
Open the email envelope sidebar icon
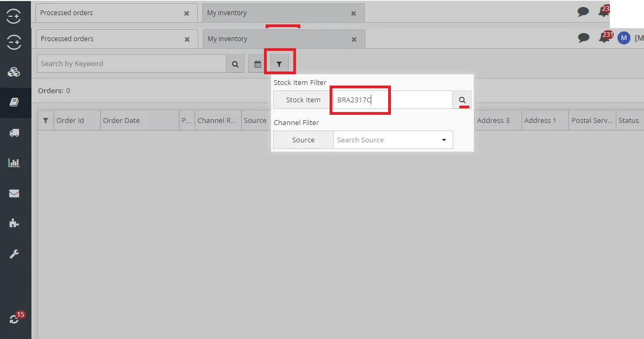tap(14, 193)
